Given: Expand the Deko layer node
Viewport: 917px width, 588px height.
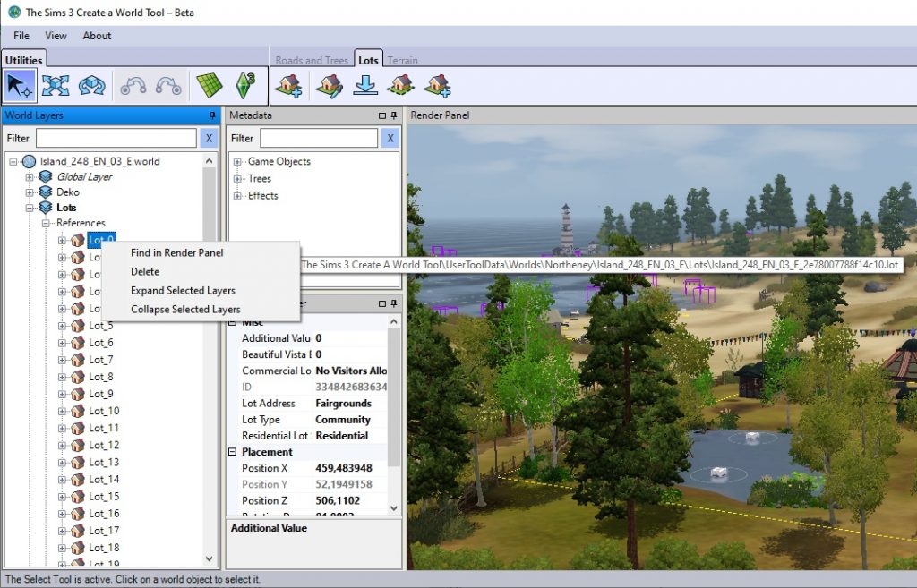Looking at the screenshot, I should (30, 192).
